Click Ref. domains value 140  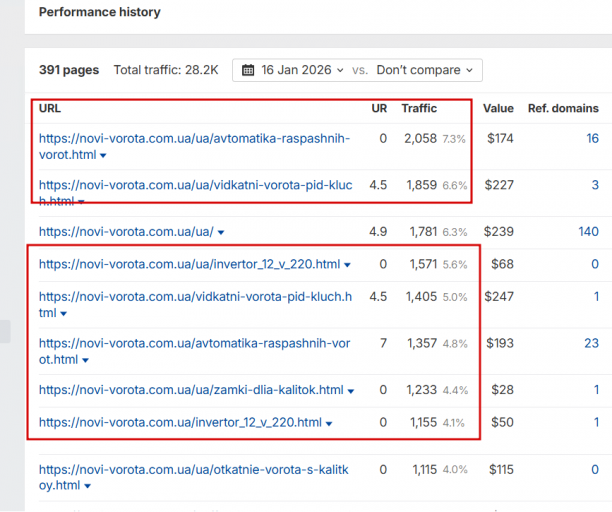(588, 232)
